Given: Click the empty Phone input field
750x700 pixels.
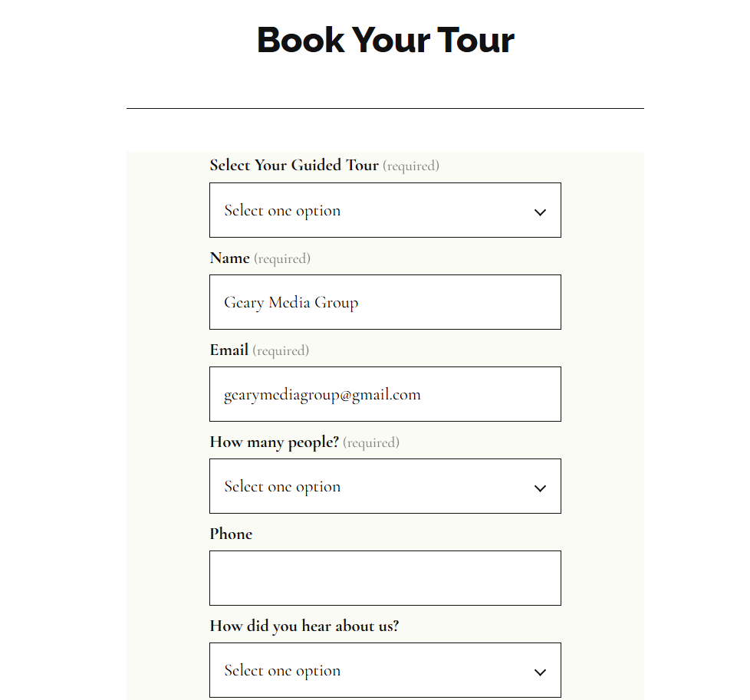Looking at the screenshot, I should click(x=385, y=578).
